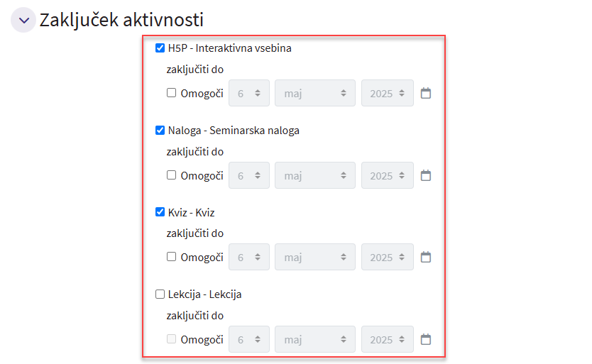Viewport: 592px width, 364px height.
Task: Uncheck Naloga - Seminarska naloga checkbox
Action: point(160,131)
